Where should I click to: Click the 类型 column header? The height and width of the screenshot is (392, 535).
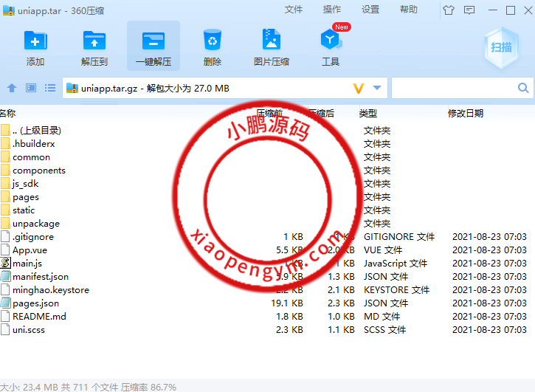click(367, 113)
